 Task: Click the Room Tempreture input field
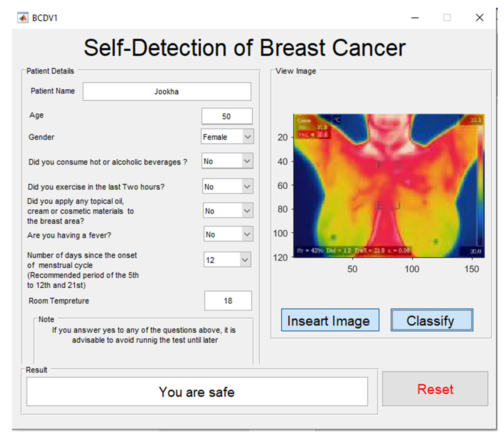[228, 300]
